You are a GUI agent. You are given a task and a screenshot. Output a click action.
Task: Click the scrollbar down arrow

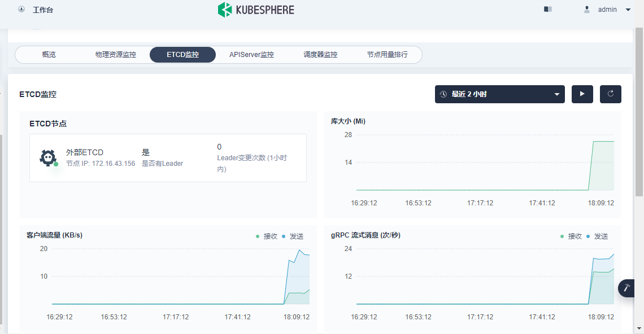click(639, 329)
